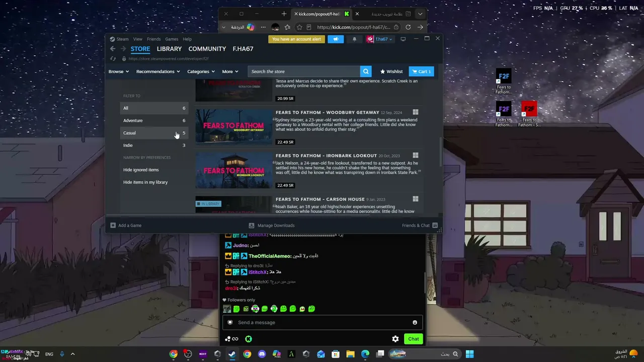Open Microsoft Store from the taskbar
Screen dimensions: 644x362
click(x=336, y=354)
